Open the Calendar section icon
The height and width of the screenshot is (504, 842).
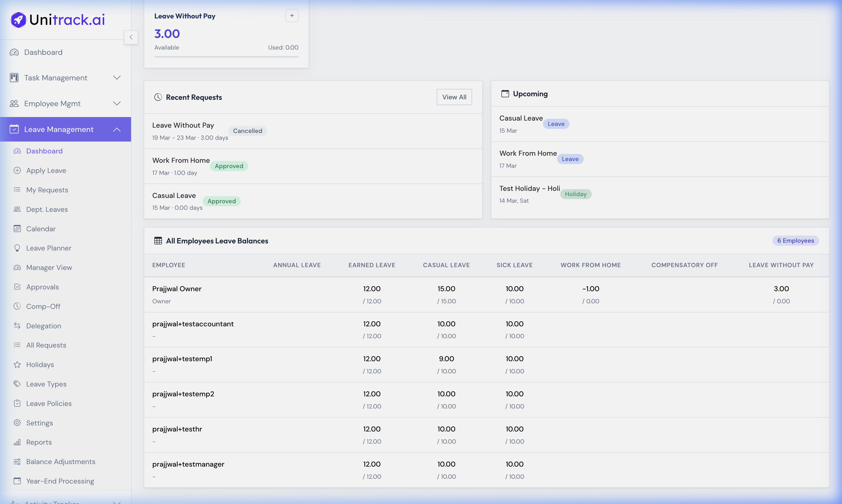click(18, 228)
